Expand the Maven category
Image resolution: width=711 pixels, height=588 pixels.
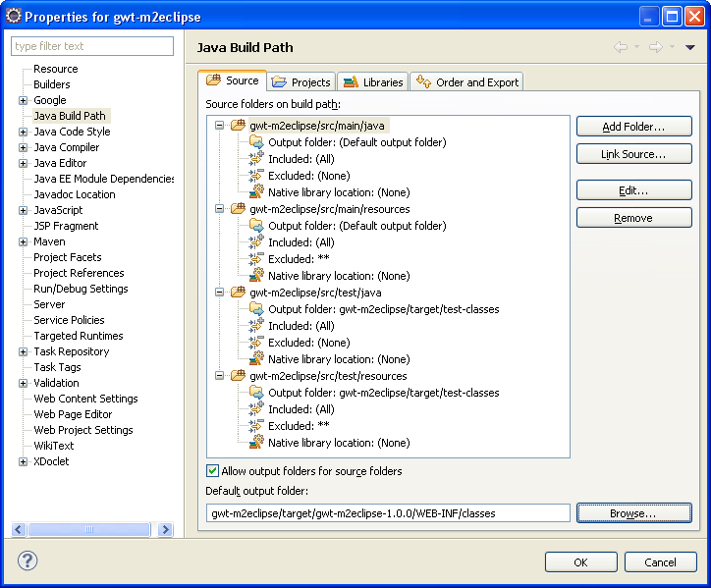24,241
